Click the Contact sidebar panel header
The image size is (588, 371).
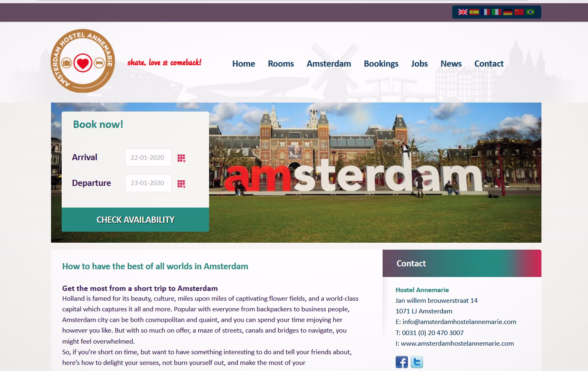462,264
